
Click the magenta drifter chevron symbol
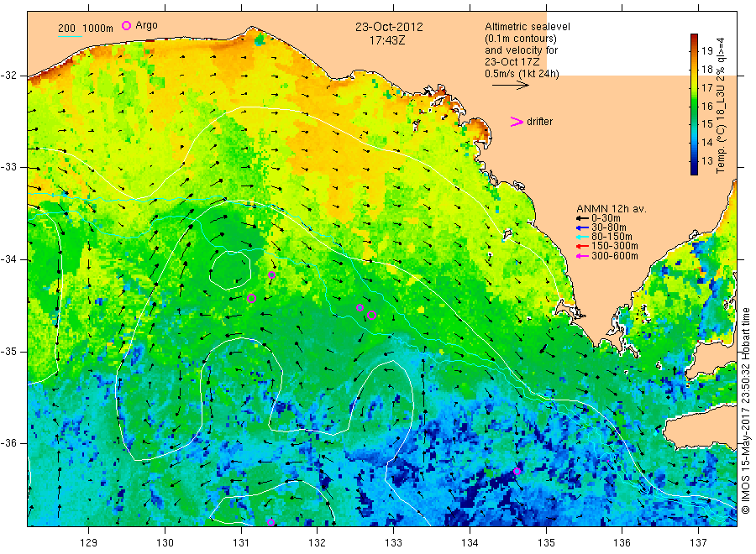(517, 122)
